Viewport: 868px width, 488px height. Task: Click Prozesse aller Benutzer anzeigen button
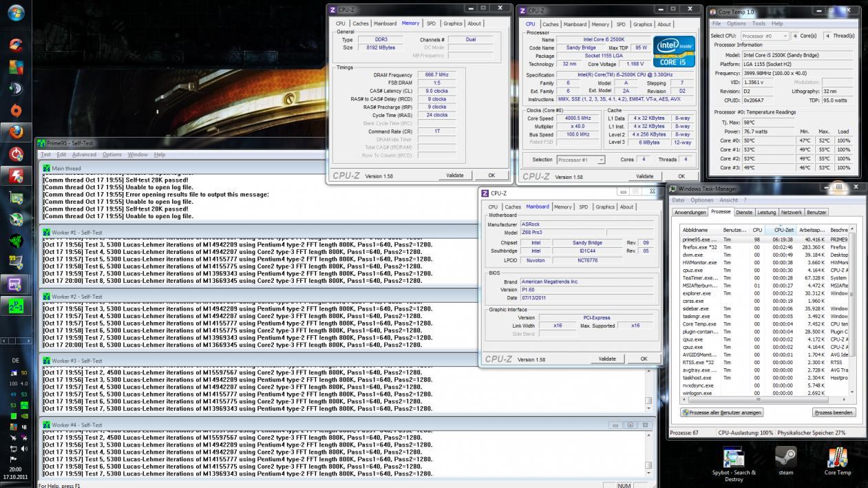pyautogui.click(x=721, y=412)
